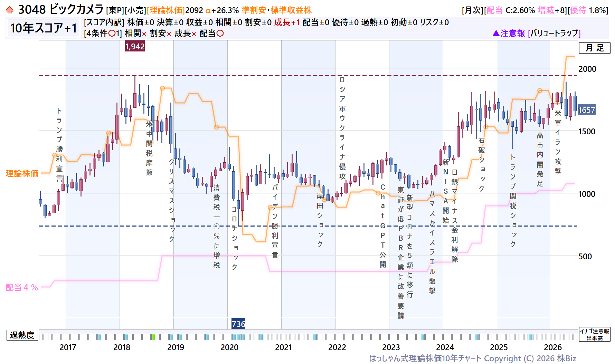
Task: Click the 10年スコア+1 box
Action: pos(44,28)
